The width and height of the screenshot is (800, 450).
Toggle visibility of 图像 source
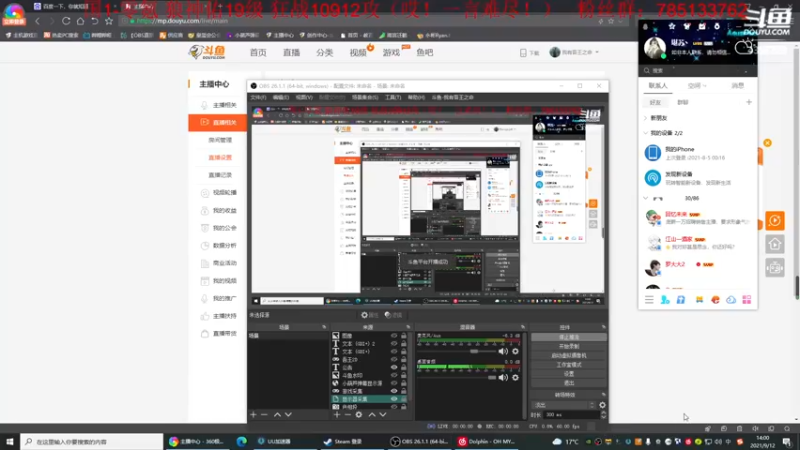(394, 336)
